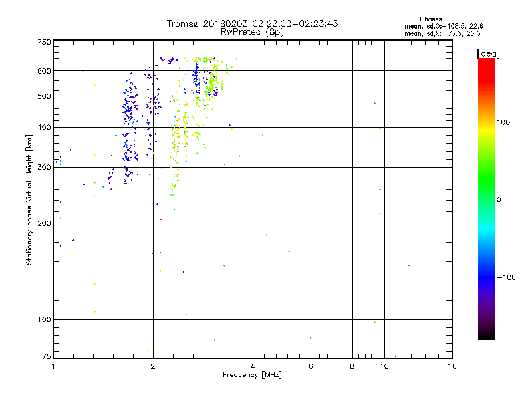The height and width of the screenshot is (399, 532).
Task: Select the 'mean, sd,O:-108.5, 22.6' line
Action: 444,26
